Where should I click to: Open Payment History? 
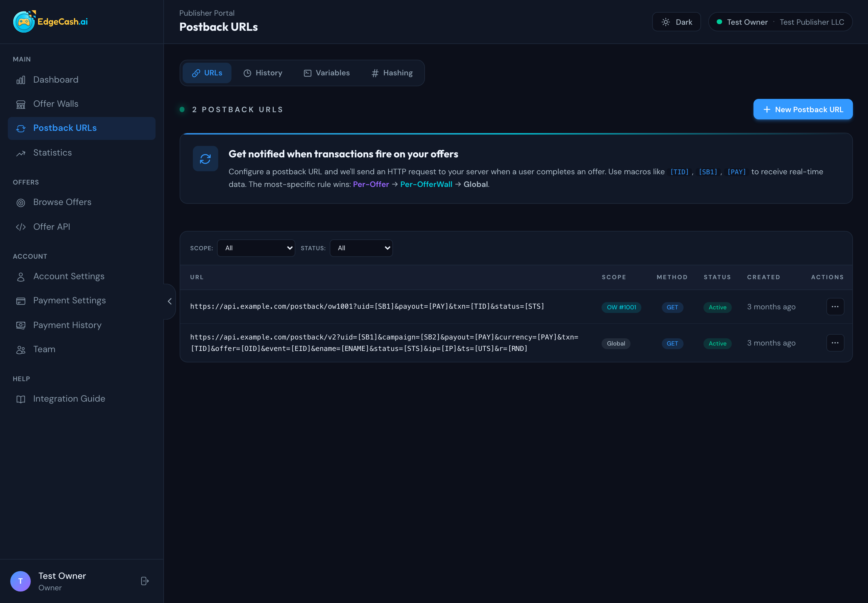(82, 325)
